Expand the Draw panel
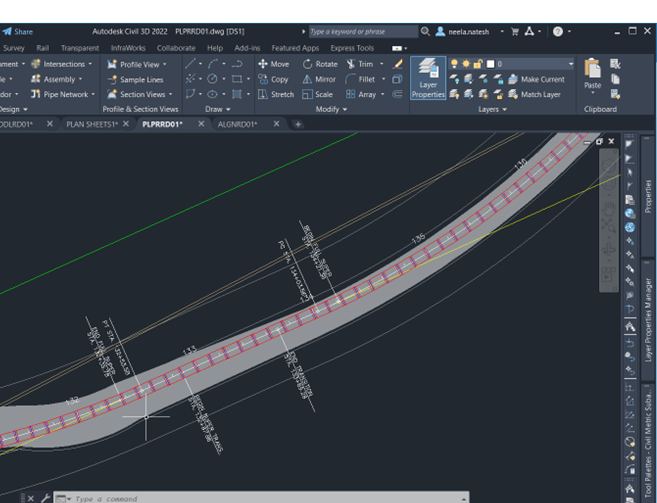This screenshot has width=657, height=503. point(218,109)
